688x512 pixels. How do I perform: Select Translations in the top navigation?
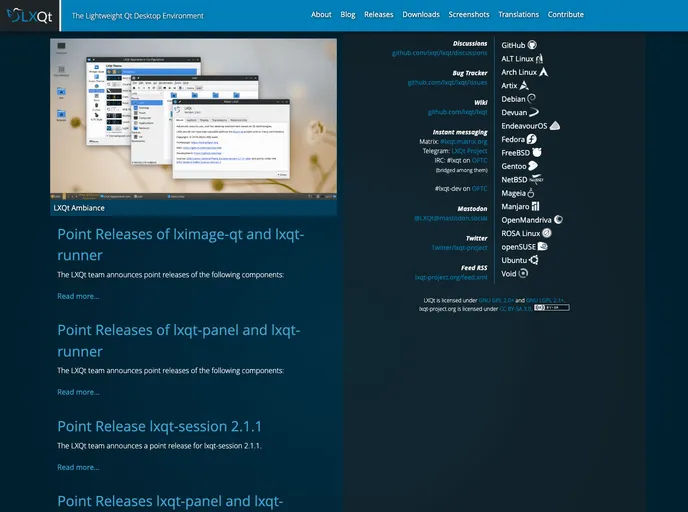click(519, 14)
